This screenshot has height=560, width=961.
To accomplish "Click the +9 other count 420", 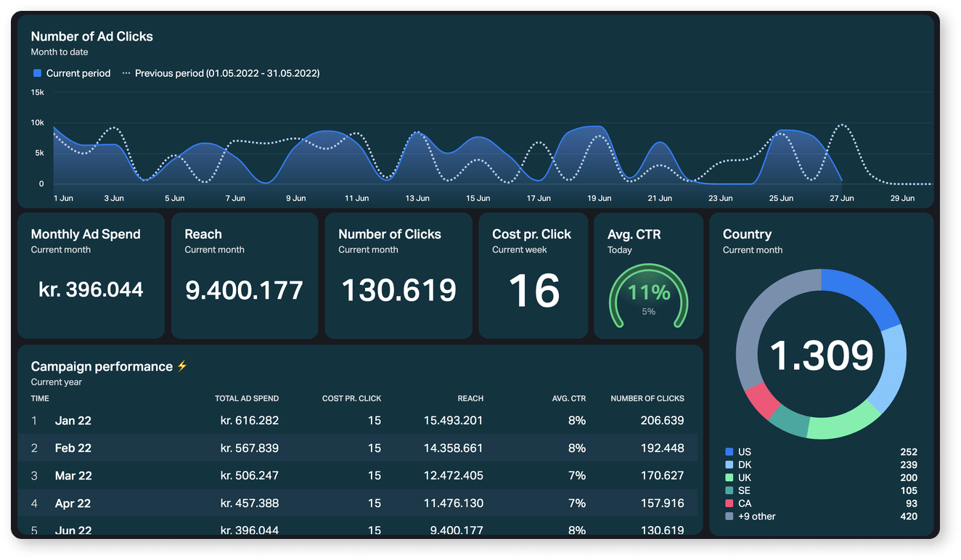I will [x=909, y=517].
